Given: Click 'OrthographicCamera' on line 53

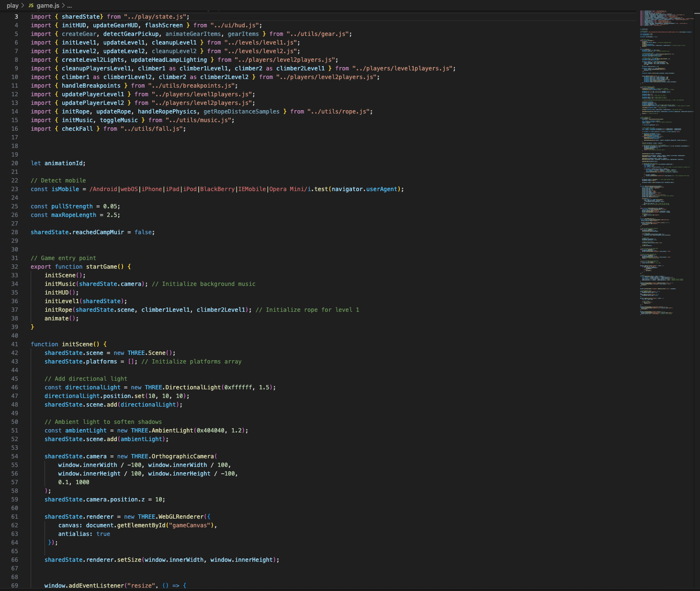Looking at the screenshot, I should [x=183, y=456].
